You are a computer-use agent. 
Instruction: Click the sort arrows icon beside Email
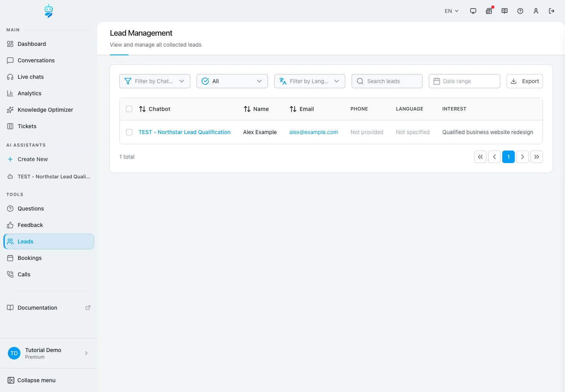[x=293, y=109]
